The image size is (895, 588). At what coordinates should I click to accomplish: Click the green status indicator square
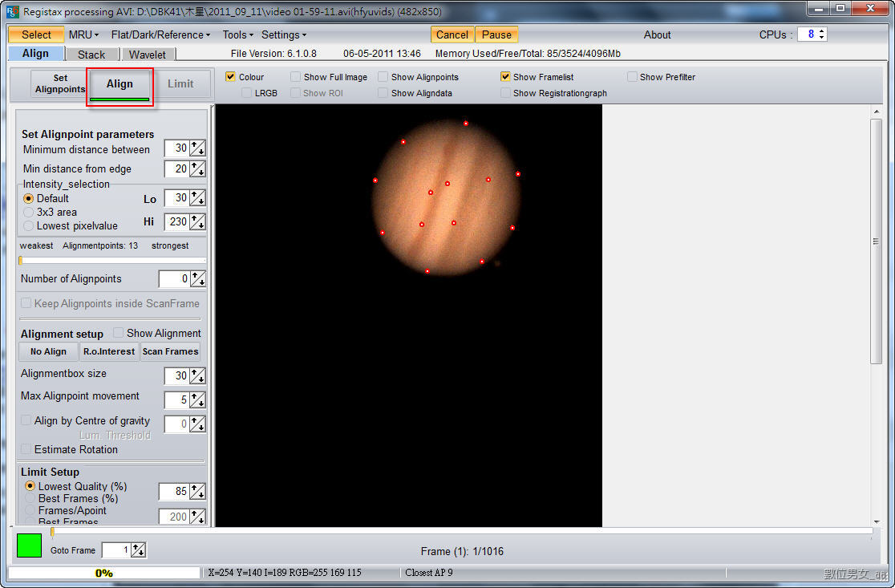click(29, 545)
